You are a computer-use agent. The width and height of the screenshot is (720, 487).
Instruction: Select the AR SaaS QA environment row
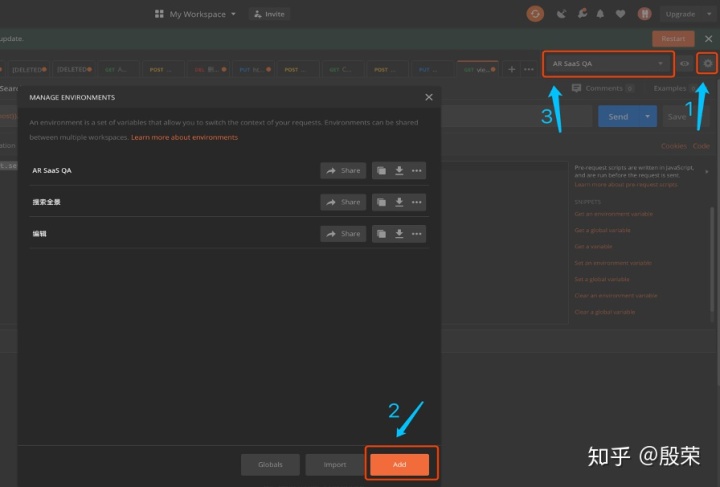click(x=228, y=170)
